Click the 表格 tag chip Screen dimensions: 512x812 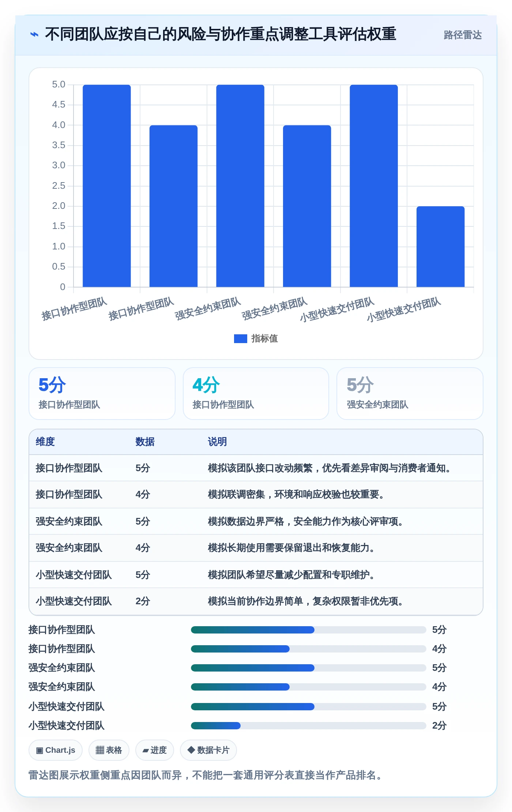pyautogui.click(x=109, y=750)
